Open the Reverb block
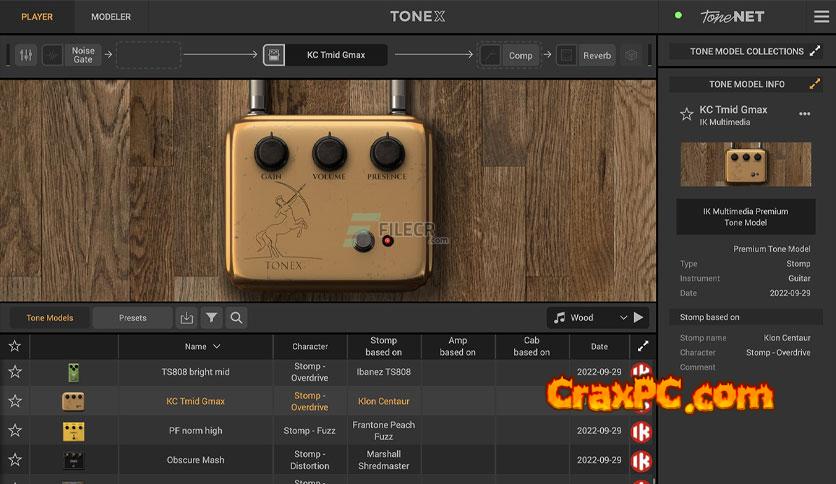 point(597,55)
